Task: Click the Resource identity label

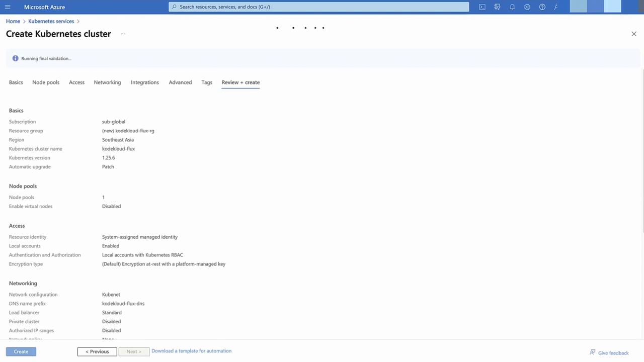Action: point(28,237)
